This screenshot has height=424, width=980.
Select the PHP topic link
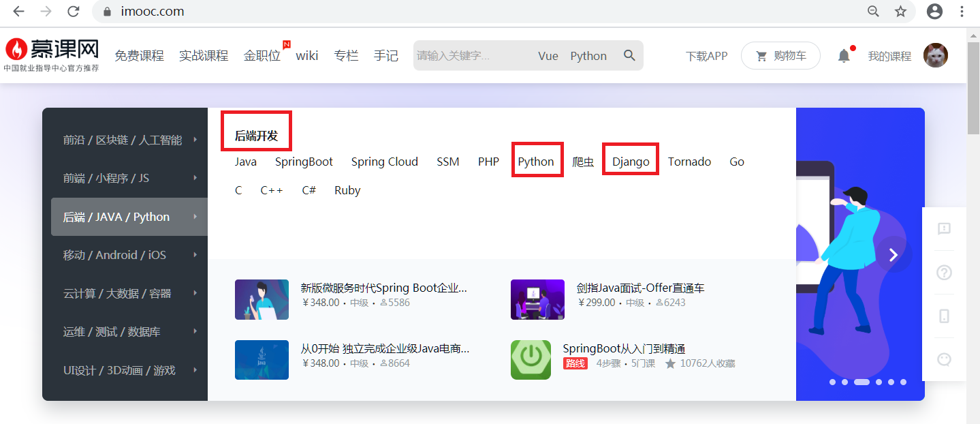(488, 162)
